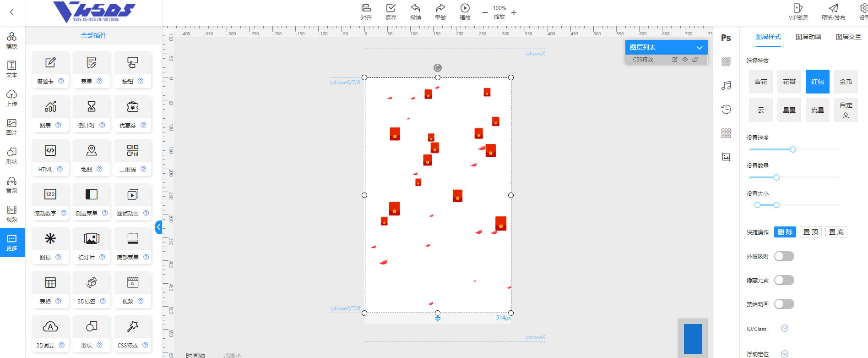
Task: Increase zoom with plus button
Action: (x=514, y=12)
